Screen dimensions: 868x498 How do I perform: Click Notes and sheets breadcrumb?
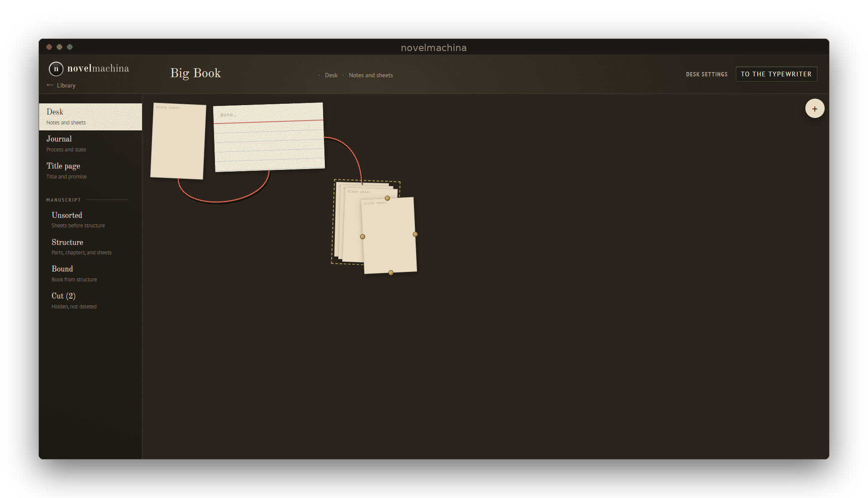pyautogui.click(x=371, y=75)
